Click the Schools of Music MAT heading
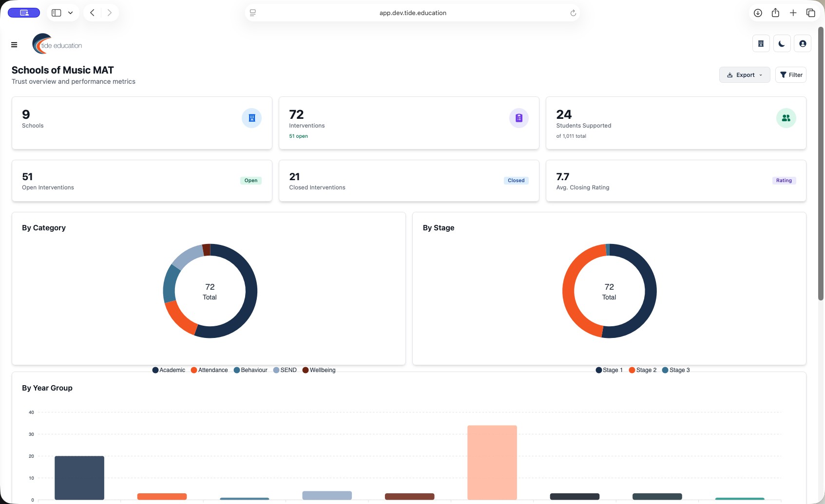The image size is (825, 504). pos(63,70)
